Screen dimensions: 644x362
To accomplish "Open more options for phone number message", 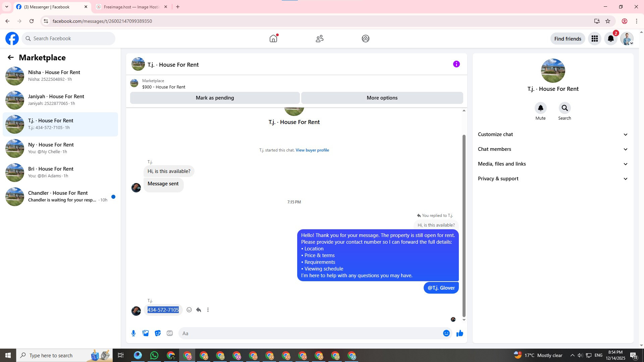I will [208, 310].
